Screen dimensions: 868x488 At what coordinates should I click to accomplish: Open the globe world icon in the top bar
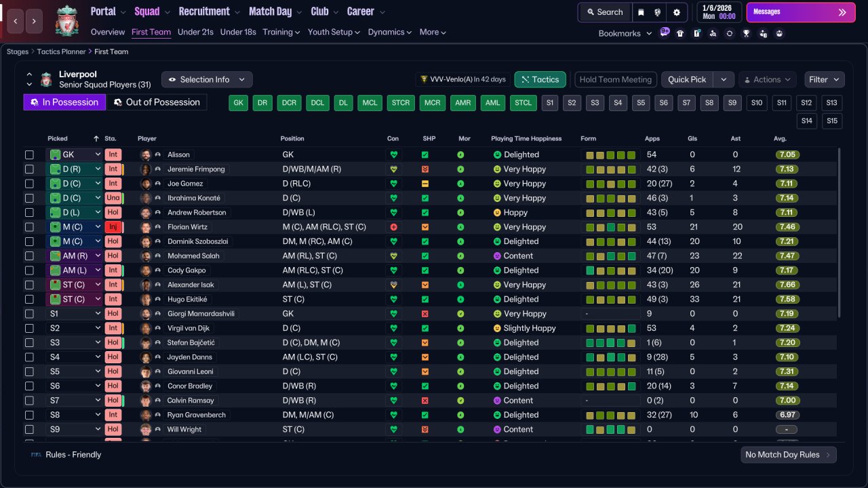658,12
